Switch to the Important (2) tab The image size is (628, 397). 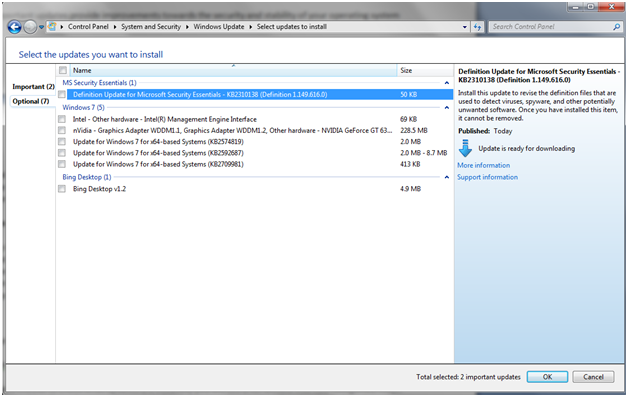point(33,87)
